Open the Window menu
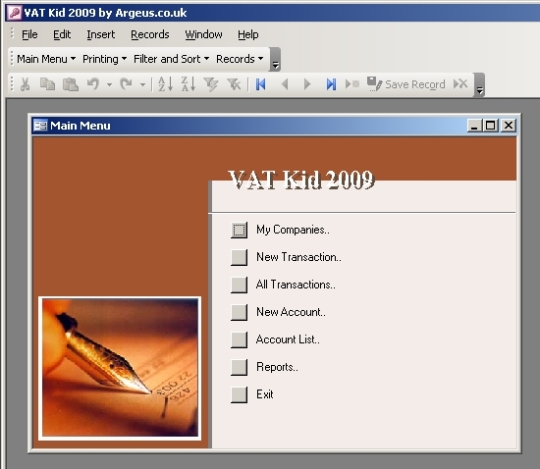The image size is (540, 469). coord(204,34)
